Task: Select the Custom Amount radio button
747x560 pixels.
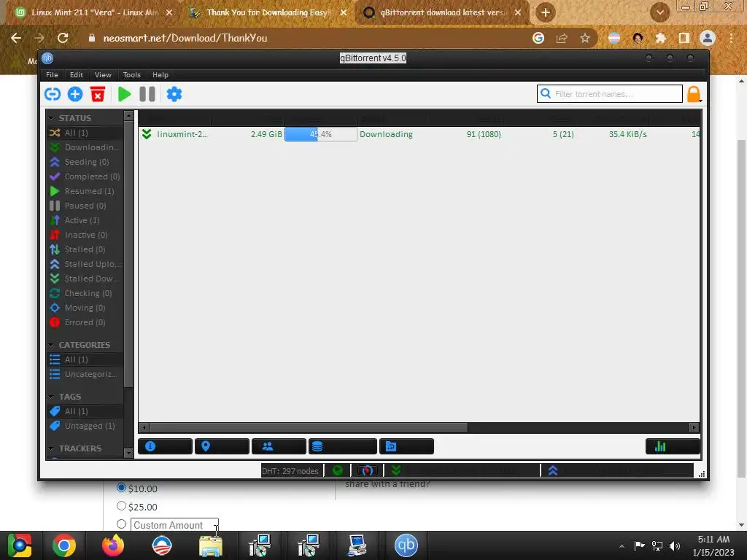Action: tap(122, 524)
